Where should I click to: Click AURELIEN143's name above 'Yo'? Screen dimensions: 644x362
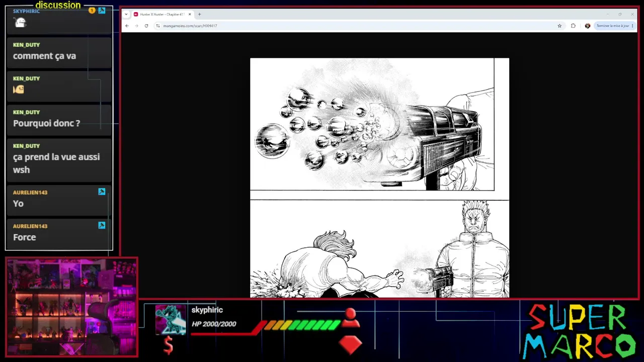coord(30,193)
